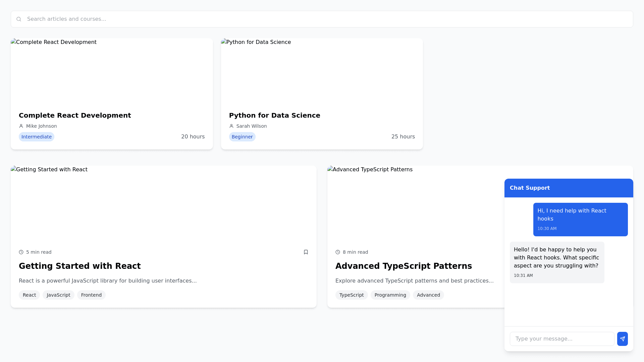The image size is (644, 362).
Task: Click the Python for Data Science thumbnail image
Action: click(x=322, y=72)
